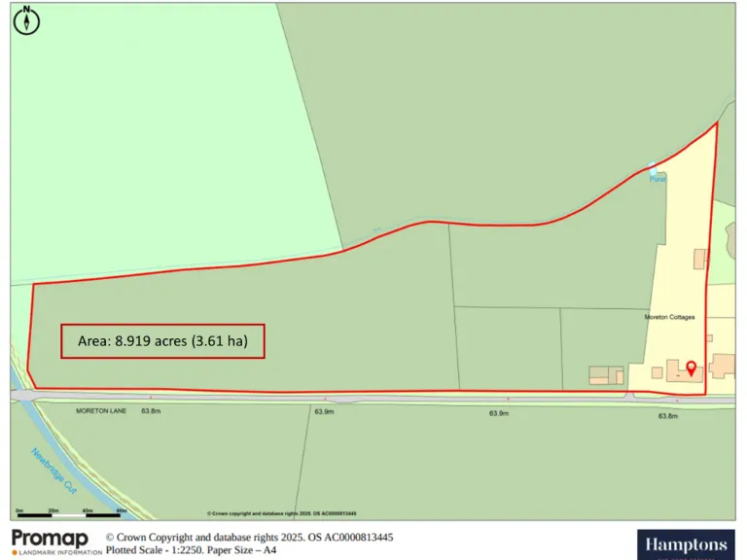Click the Pond label

(658, 179)
